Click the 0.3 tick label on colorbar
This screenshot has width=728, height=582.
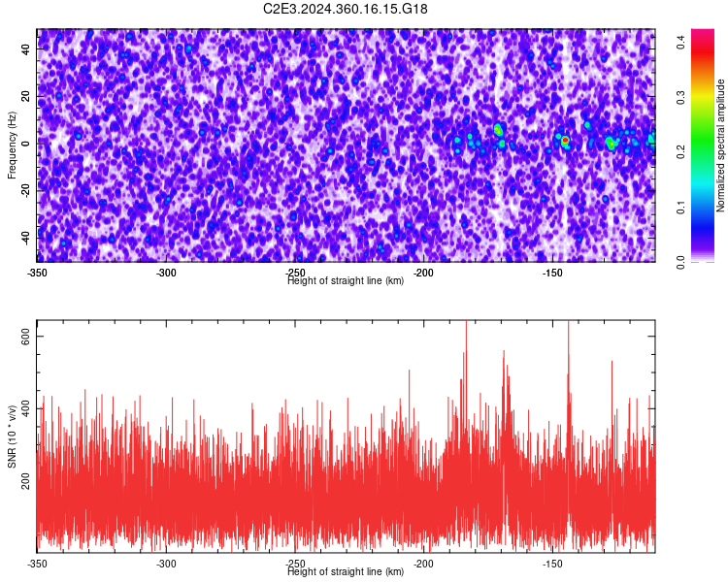click(680, 97)
